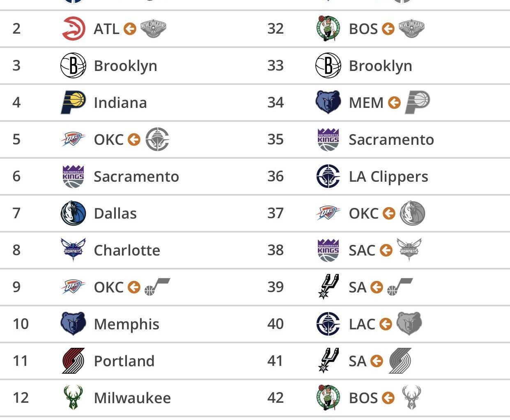Click the Atlanta Hawks logo at pick 2

(x=74, y=29)
